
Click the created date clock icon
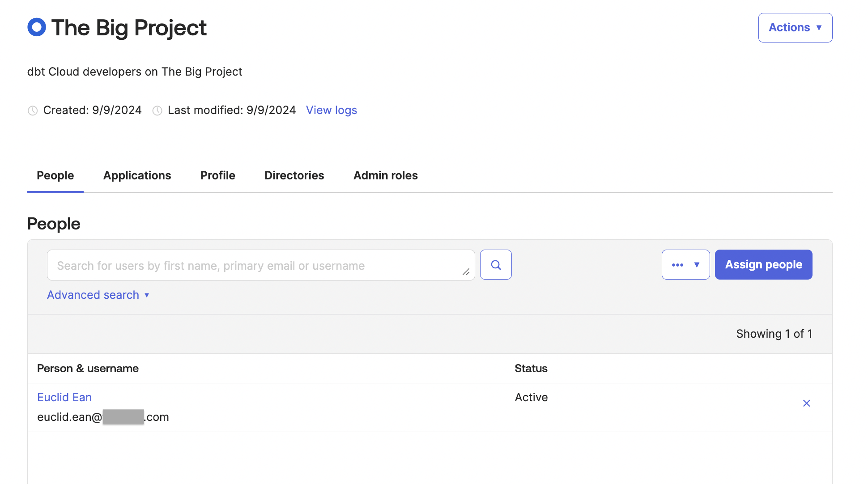click(x=32, y=110)
